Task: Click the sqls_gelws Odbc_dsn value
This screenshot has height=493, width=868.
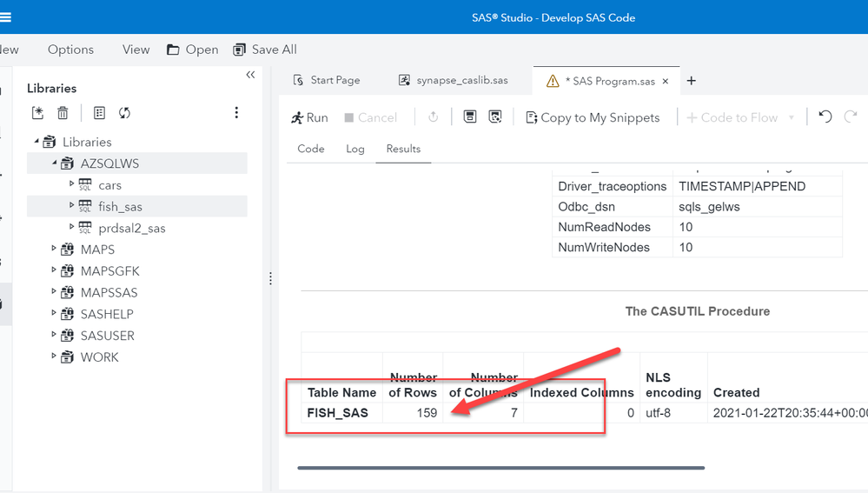Action: click(x=709, y=207)
